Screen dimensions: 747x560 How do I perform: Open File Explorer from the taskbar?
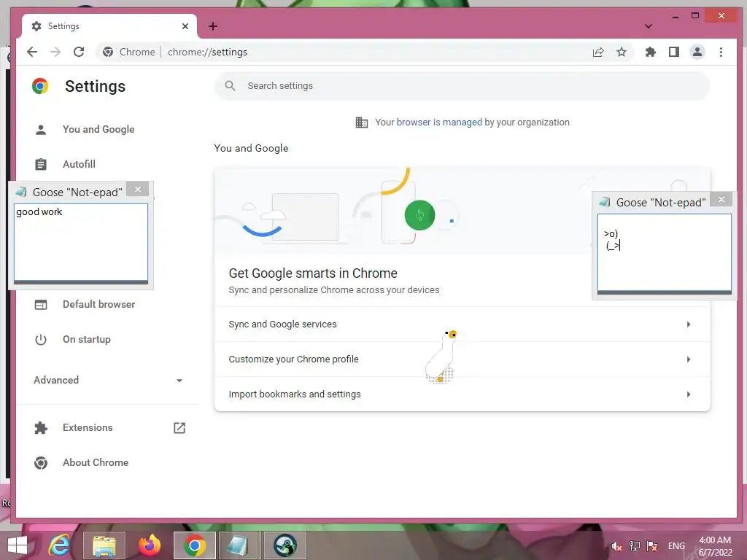pos(104,545)
